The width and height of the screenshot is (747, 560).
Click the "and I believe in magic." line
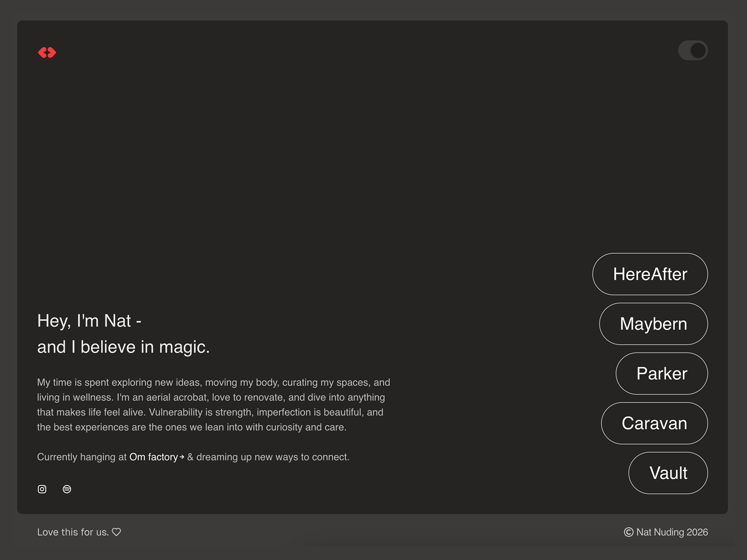123,347
